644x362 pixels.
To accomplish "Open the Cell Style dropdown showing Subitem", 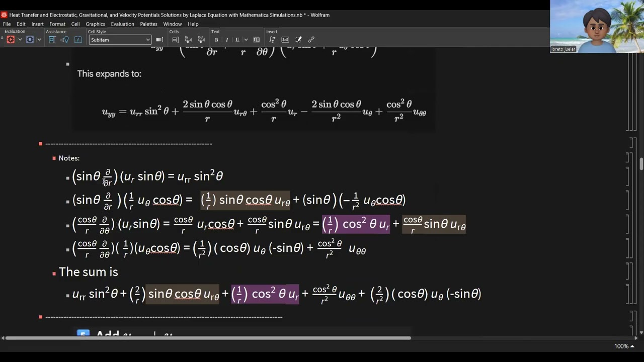I will pos(120,40).
